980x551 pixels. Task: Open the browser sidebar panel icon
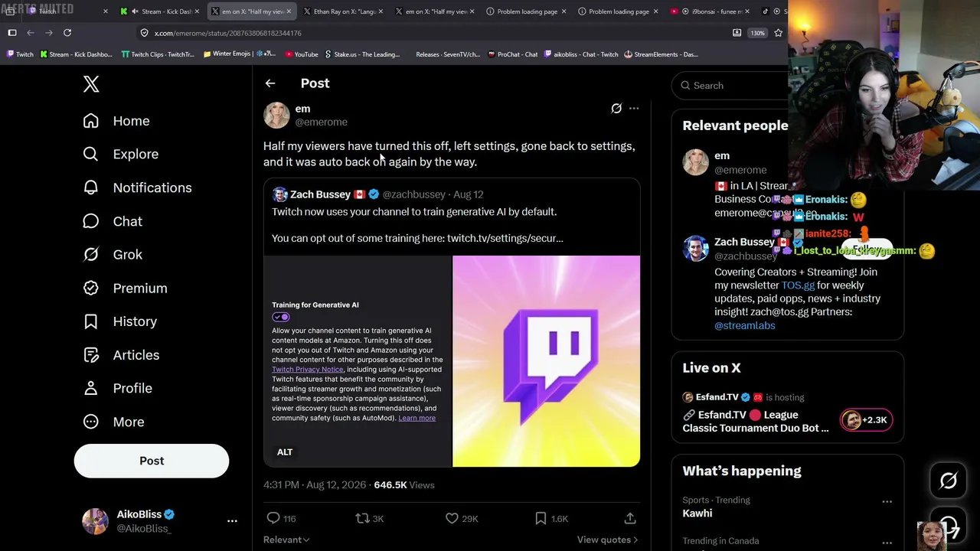pos(12,33)
